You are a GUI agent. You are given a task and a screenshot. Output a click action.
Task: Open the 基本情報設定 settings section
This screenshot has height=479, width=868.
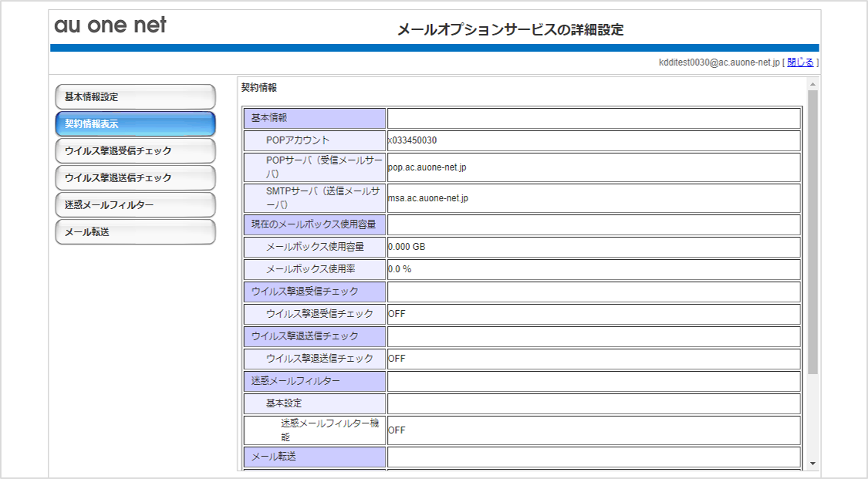(135, 96)
